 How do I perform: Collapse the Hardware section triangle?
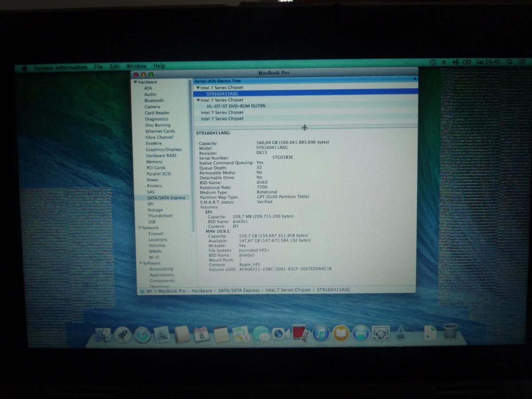tap(136, 82)
